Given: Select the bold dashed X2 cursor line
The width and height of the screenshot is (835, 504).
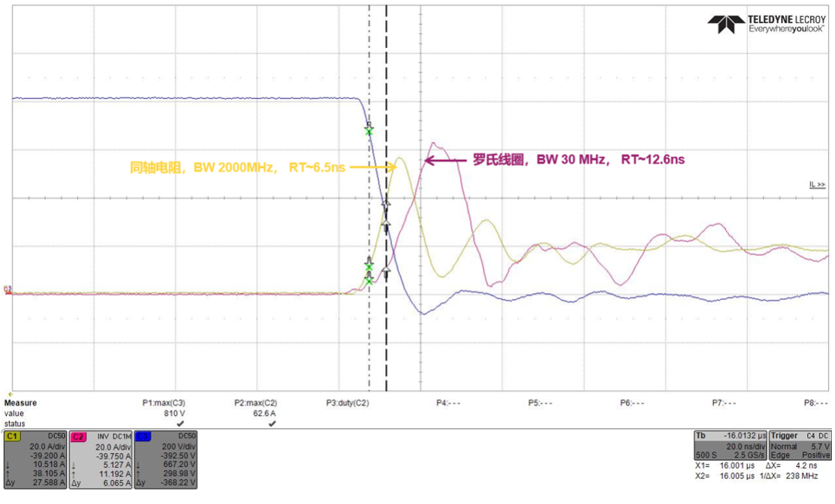Looking at the screenshot, I should [x=387, y=198].
